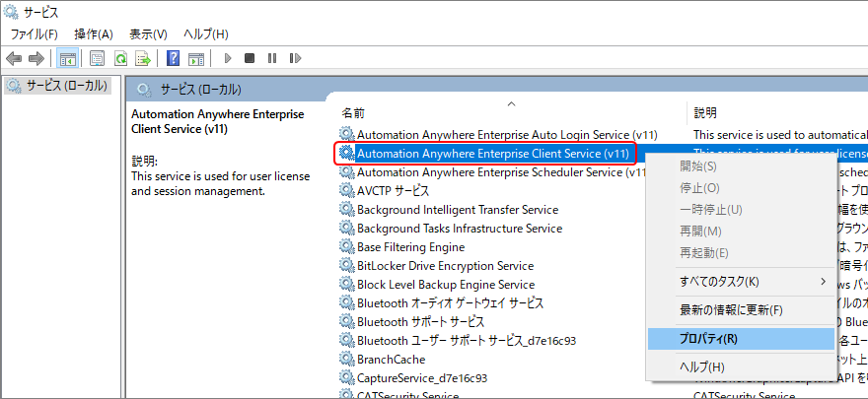The image size is (868, 399).
Task: Select Bluetooth オーディオ ゲートウェイ サービス row
Action: coord(450,303)
